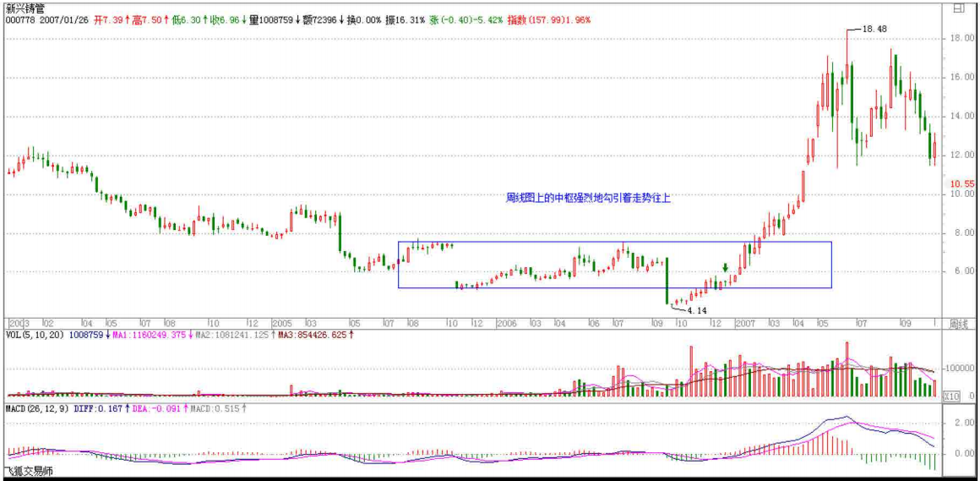Click the 飞狐交易师 label at bottom left
The image size is (980, 481).
click(28, 472)
